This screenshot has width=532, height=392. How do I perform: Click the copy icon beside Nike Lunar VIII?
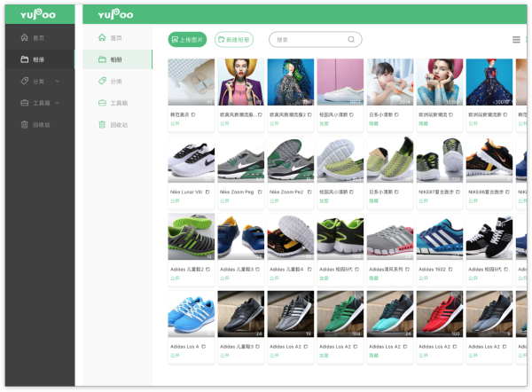pos(208,192)
